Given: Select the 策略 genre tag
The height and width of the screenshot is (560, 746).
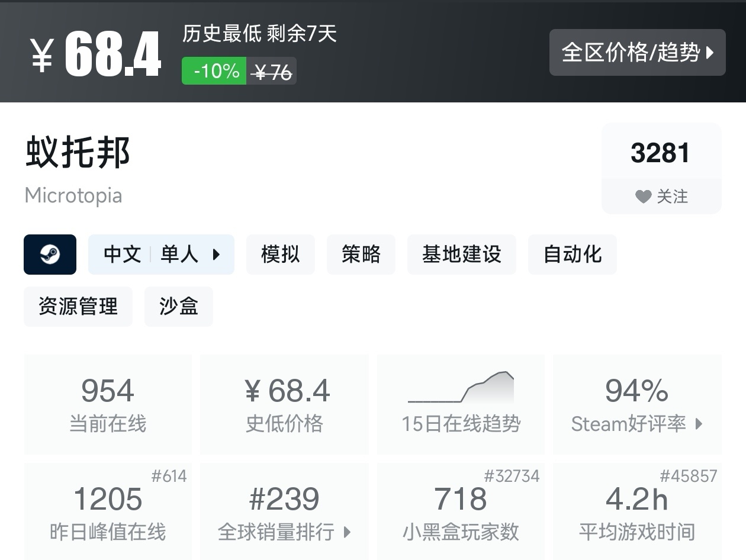Looking at the screenshot, I should point(361,255).
